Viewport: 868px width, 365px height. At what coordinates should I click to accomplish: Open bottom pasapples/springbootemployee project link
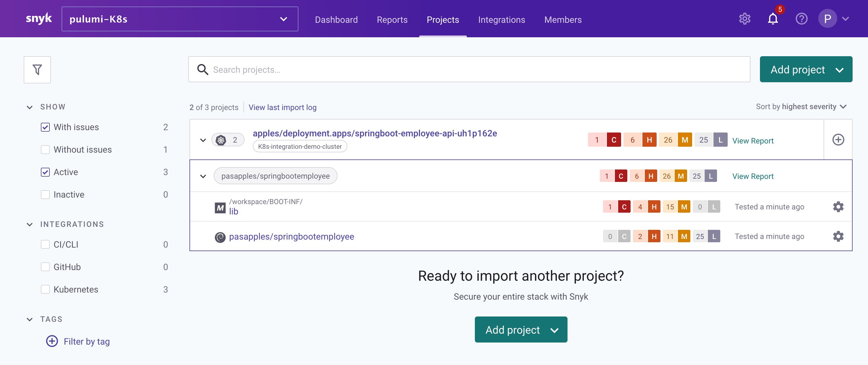click(x=292, y=237)
